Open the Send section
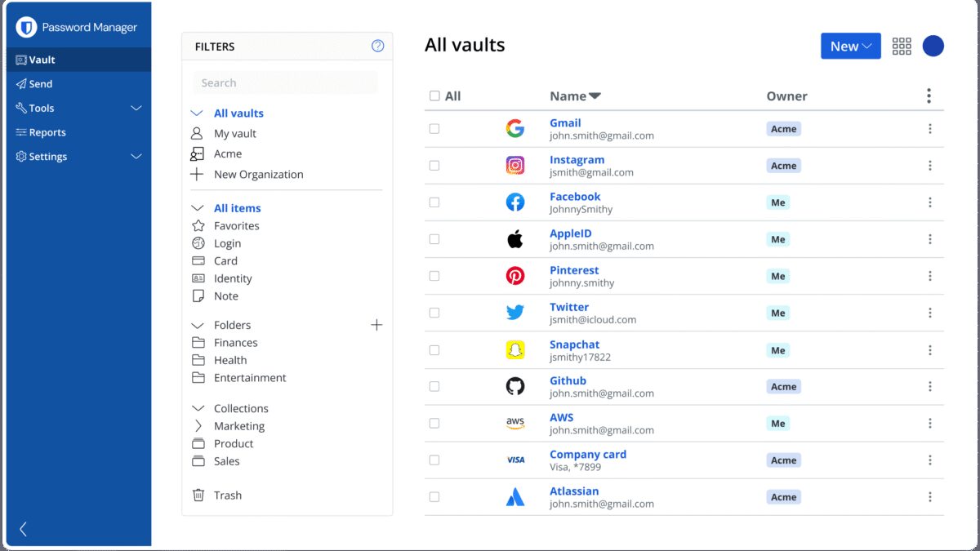This screenshot has height=551, width=980. (40, 84)
